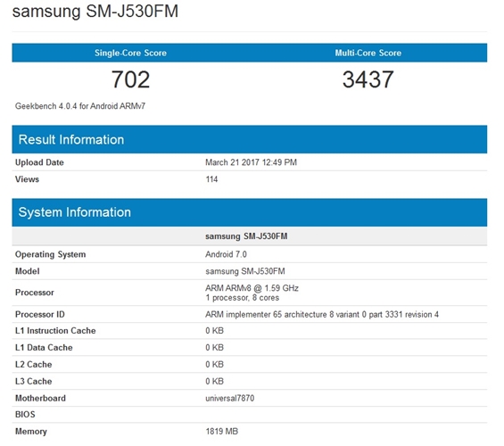
Task: Select the Multi-Core Score header
Action: pyautogui.click(x=368, y=53)
